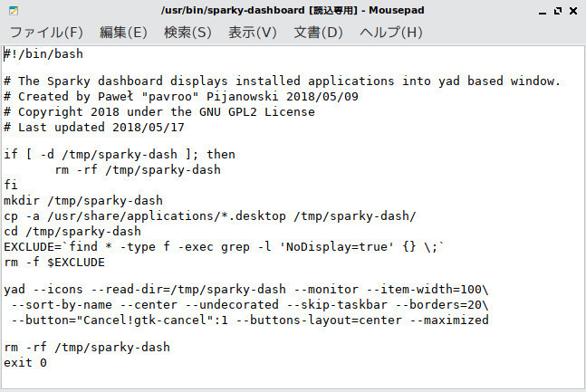Close the Mousepad window

[573, 11]
